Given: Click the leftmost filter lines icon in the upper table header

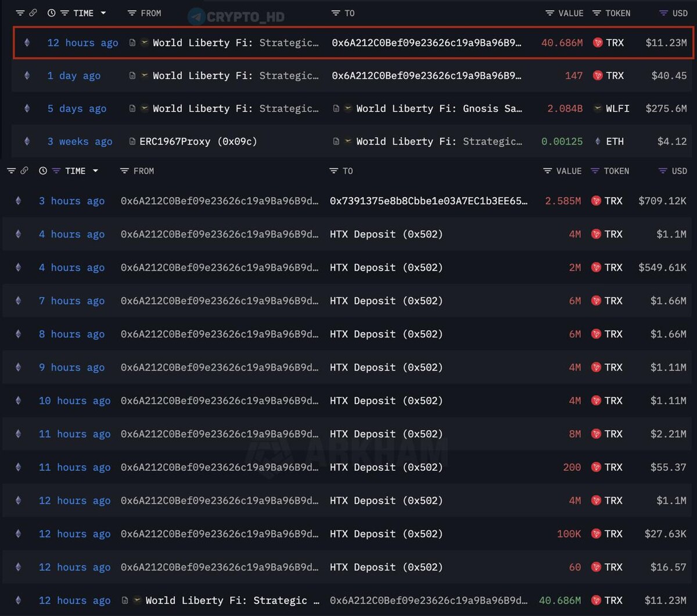Looking at the screenshot, I should [x=20, y=13].
